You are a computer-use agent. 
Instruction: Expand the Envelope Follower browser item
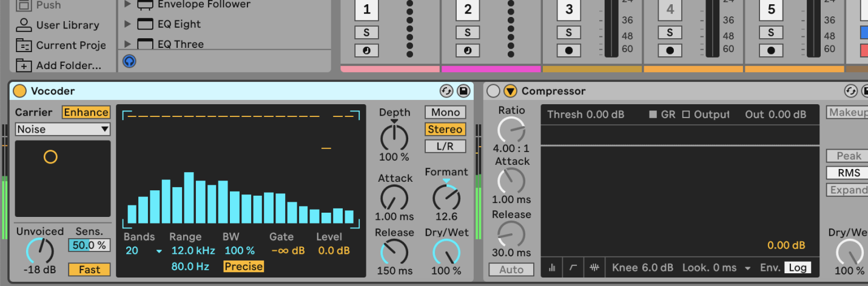pyautogui.click(x=127, y=5)
